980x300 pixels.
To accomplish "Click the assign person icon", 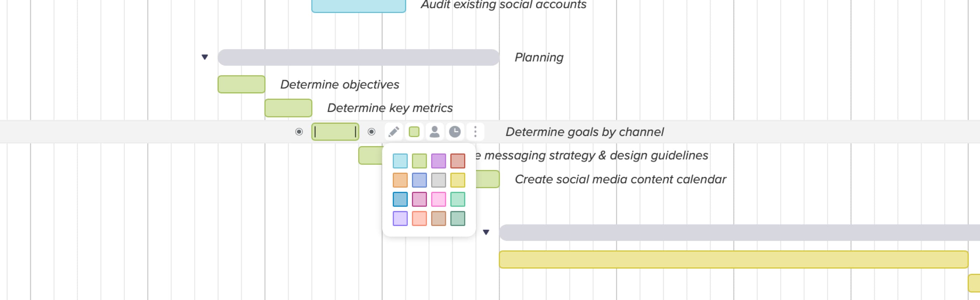I will point(434,132).
